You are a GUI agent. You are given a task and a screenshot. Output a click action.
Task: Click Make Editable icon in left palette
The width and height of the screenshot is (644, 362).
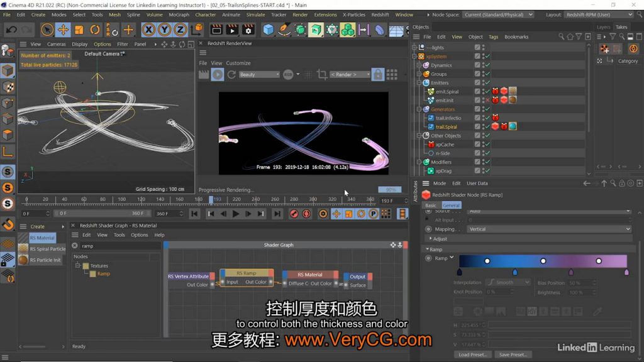[8, 50]
